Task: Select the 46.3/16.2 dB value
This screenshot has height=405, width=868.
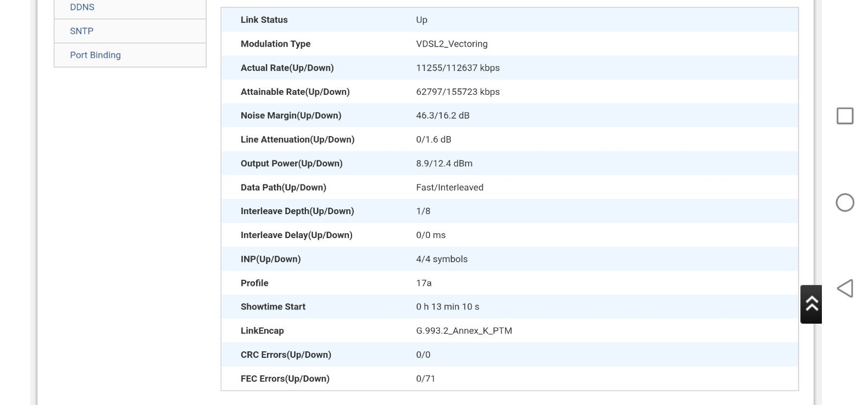Action: click(443, 115)
